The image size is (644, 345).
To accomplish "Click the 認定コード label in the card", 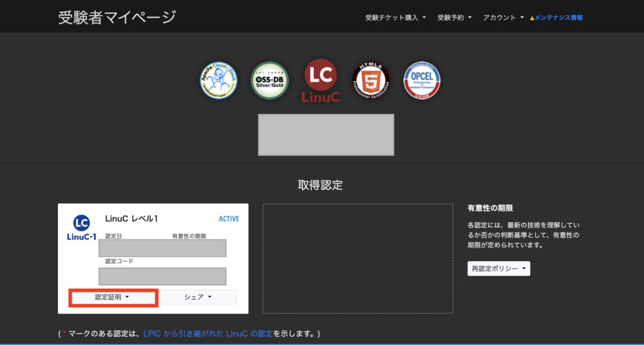I will (x=119, y=261).
